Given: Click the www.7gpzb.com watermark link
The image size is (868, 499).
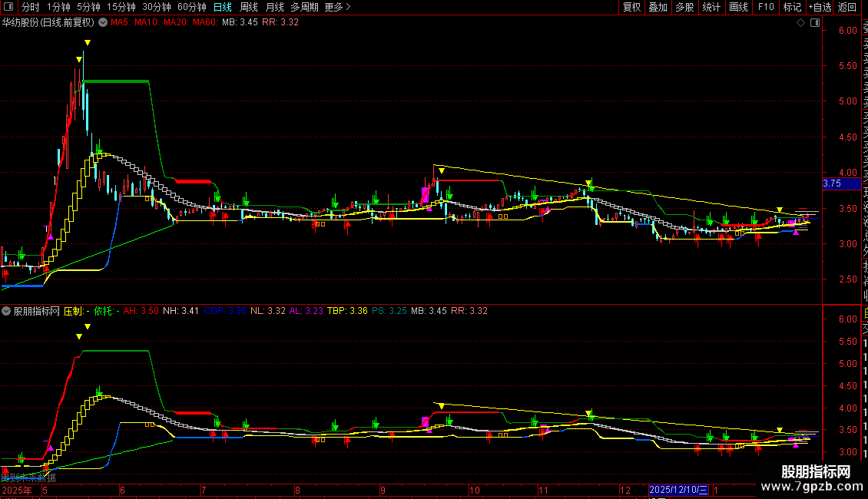Looking at the screenshot, I should pos(811,487).
